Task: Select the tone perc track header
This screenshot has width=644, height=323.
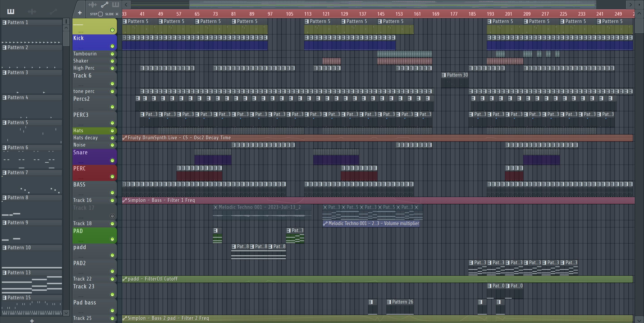Action: 95,91
